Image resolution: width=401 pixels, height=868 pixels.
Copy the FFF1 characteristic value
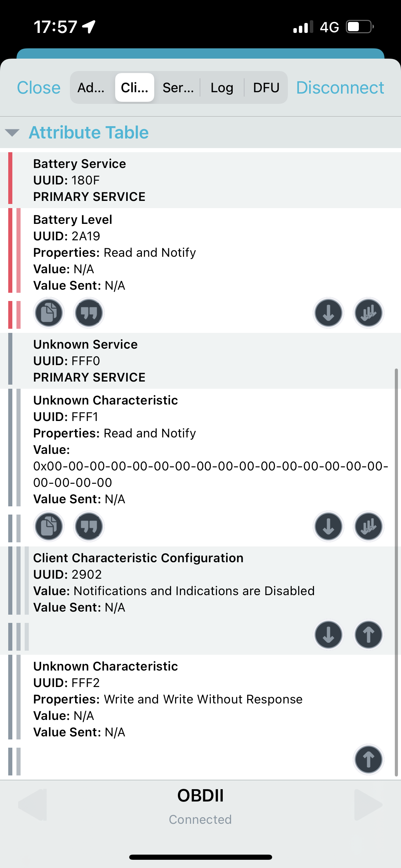coord(49,526)
